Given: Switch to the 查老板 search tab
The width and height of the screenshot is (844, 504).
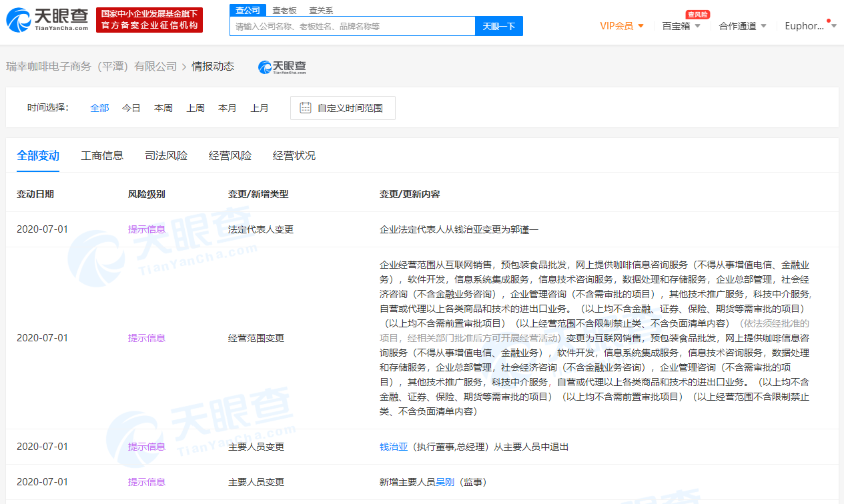Looking at the screenshot, I should (x=284, y=10).
